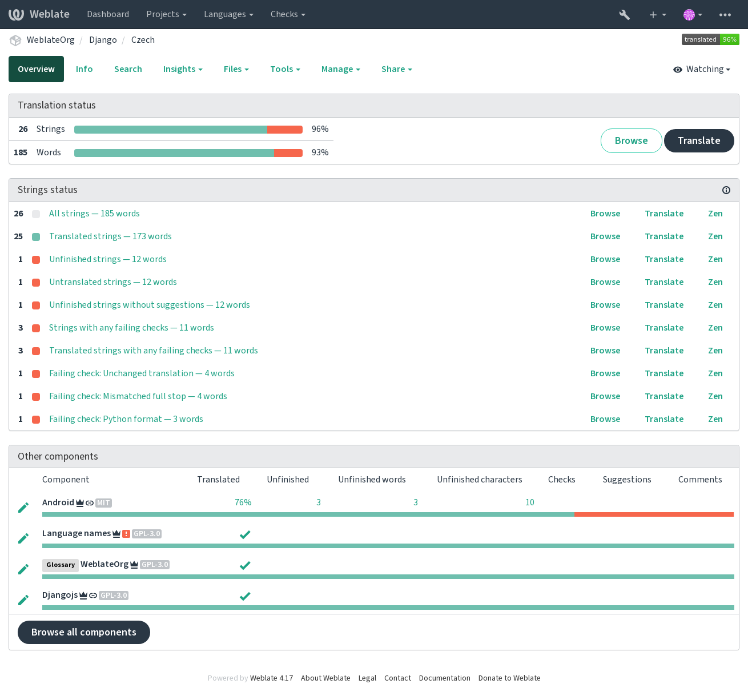Screen dimensions: 748x700
Task: Open the Files dropdown
Action: (236, 69)
